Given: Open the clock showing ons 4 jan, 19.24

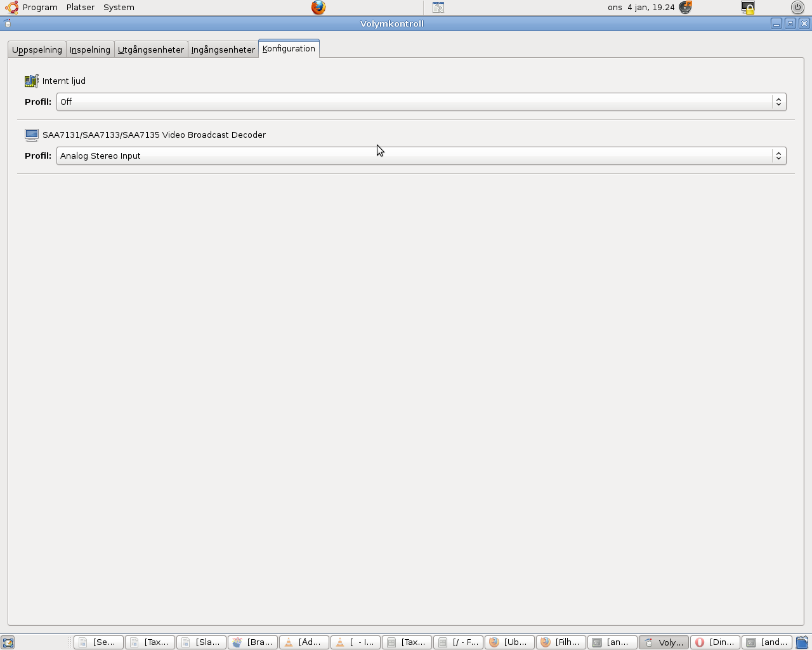Looking at the screenshot, I should coord(641,8).
